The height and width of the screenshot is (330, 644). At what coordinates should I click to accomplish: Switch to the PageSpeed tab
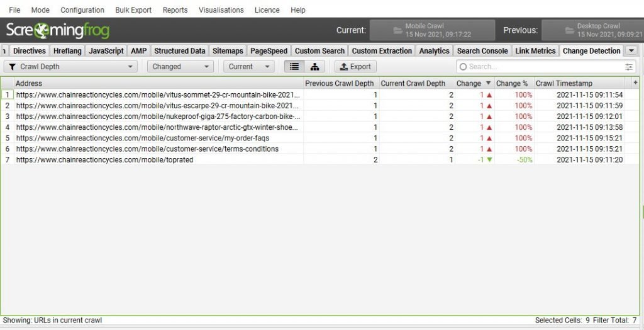[x=269, y=51]
